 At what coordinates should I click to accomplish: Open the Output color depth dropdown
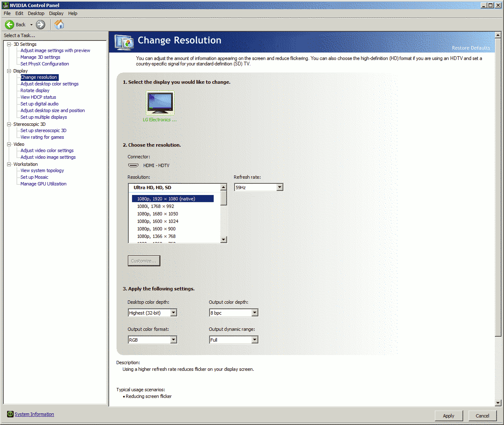pos(234,313)
